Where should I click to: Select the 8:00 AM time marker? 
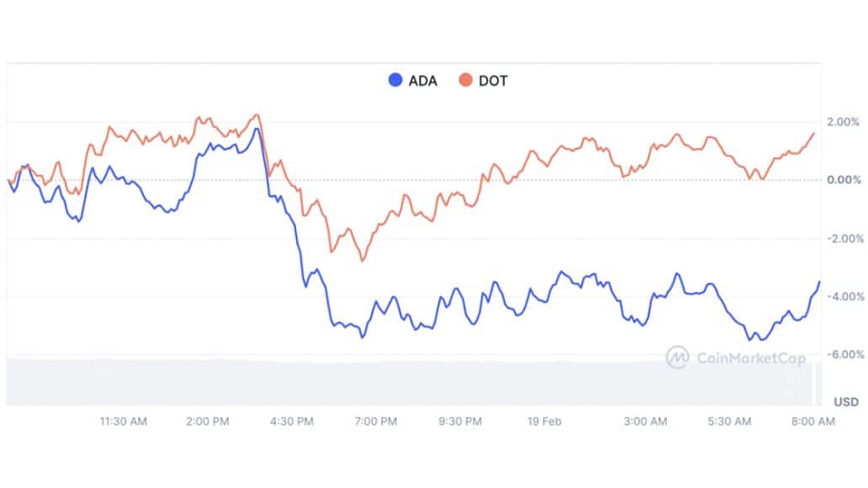coord(814,422)
